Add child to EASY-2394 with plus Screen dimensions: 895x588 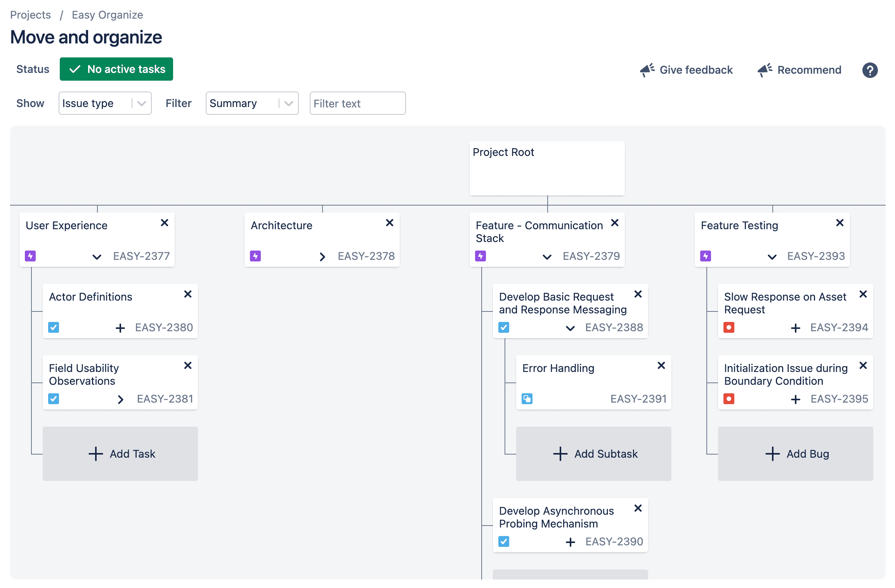(796, 328)
